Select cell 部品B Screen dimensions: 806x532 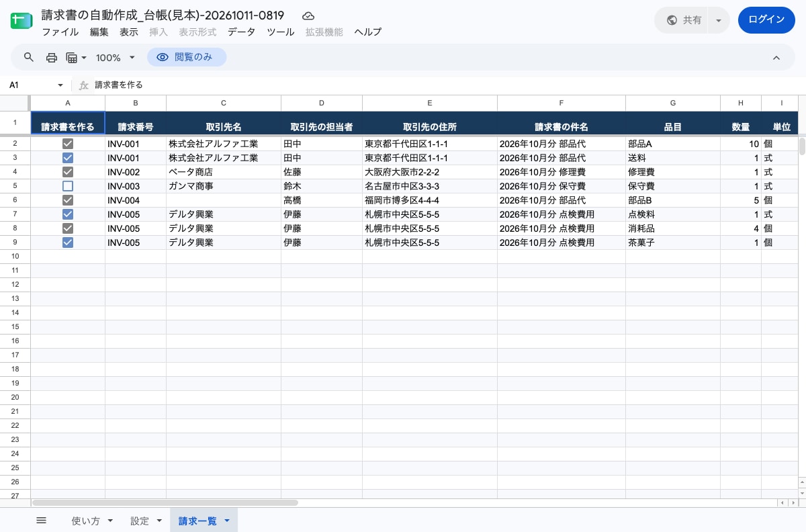pyautogui.click(x=673, y=200)
